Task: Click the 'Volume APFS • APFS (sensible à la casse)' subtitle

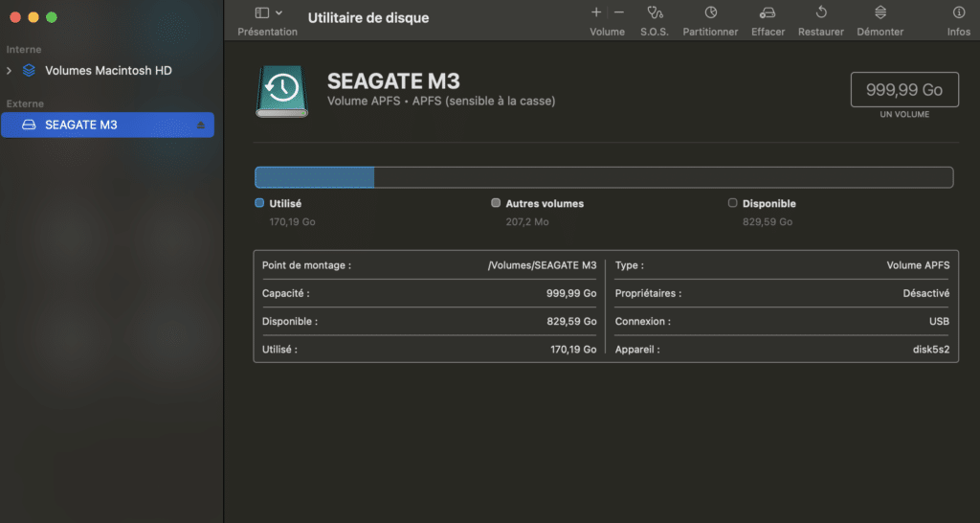Action: pyautogui.click(x=441, y=101)
